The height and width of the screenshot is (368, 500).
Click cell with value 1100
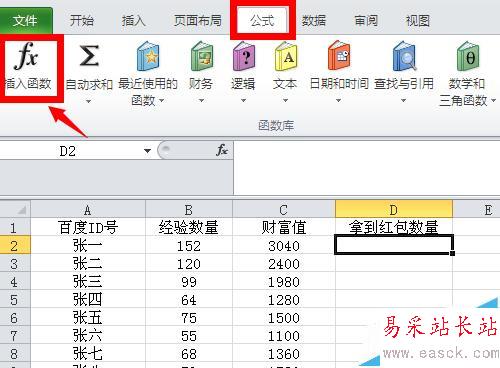284,335
